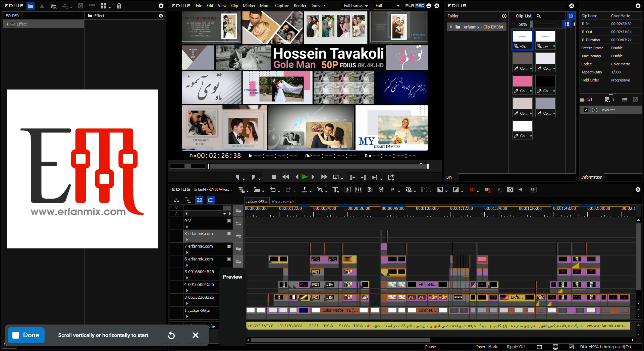
Task: Open the Audio Mixer icon in toolbar
Action: tap(359, 190)
